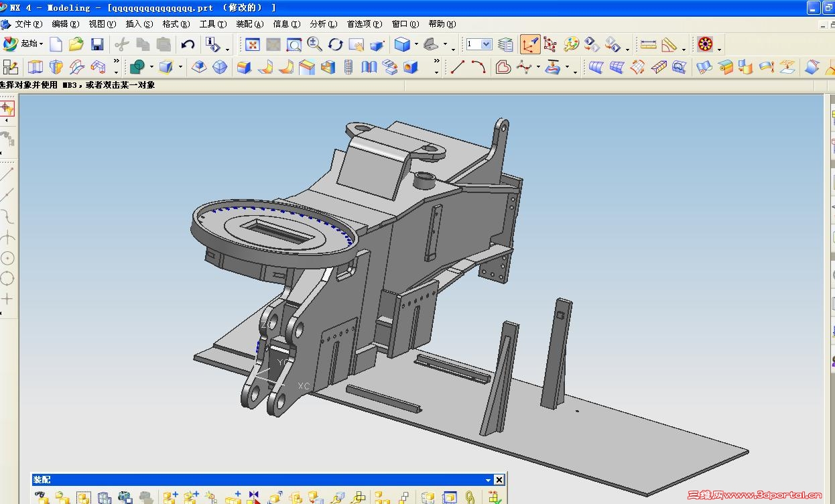835x504 pixels.
Task: Click the Cut scissors icon
Action: (x=121, y=45)
